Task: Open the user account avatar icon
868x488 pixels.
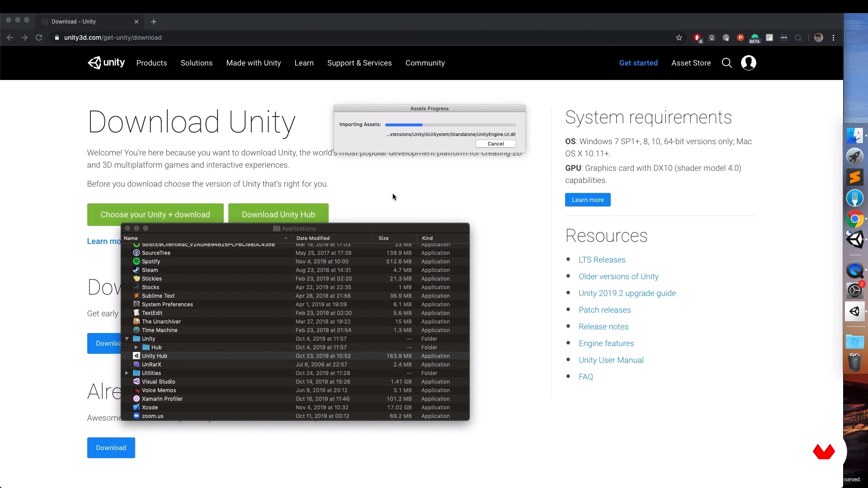Action: 749,63
